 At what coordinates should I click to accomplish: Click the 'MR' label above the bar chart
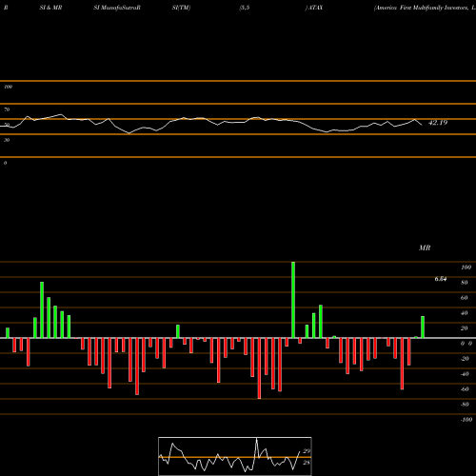click(x=425, y=248)
